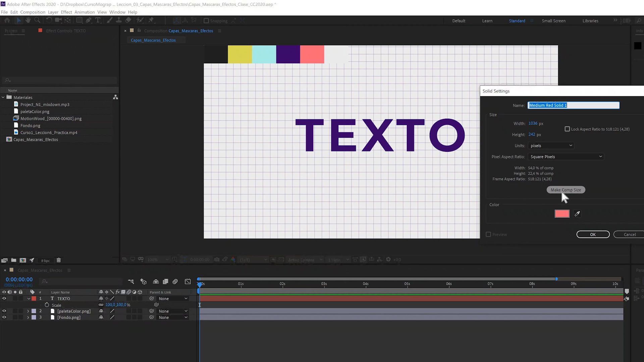The image size is (644, 362).
Task: Create a new folder in Project panel
Action: pos(14,260)
